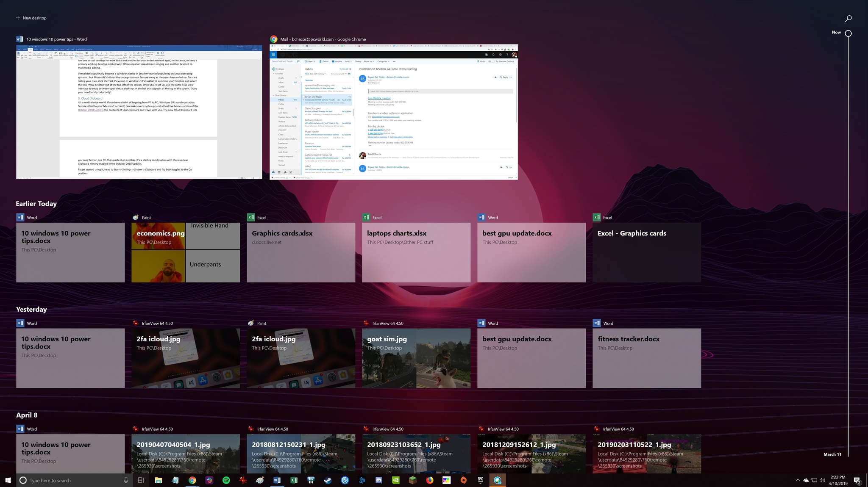The height and width of the screenshot is (487, 868).
Task: Open the OneDrive tray icon
Action: 806,480
